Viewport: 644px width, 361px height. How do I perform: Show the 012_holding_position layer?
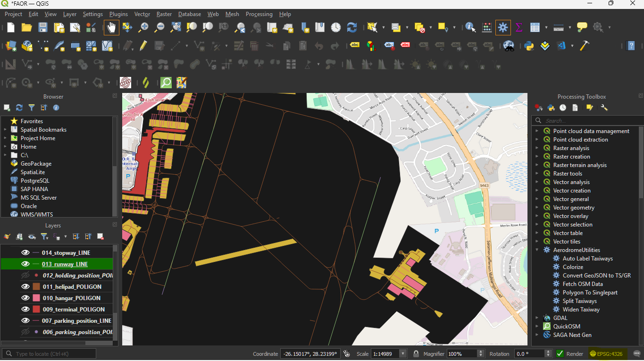point(25,275)
